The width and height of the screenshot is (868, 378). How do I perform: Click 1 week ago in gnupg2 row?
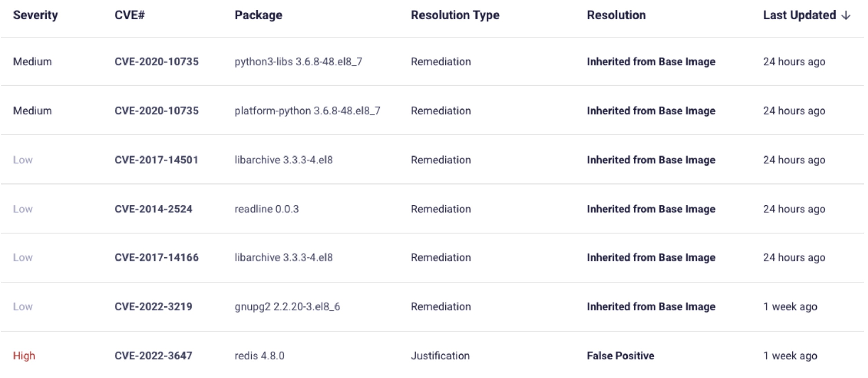pos(790,306)
